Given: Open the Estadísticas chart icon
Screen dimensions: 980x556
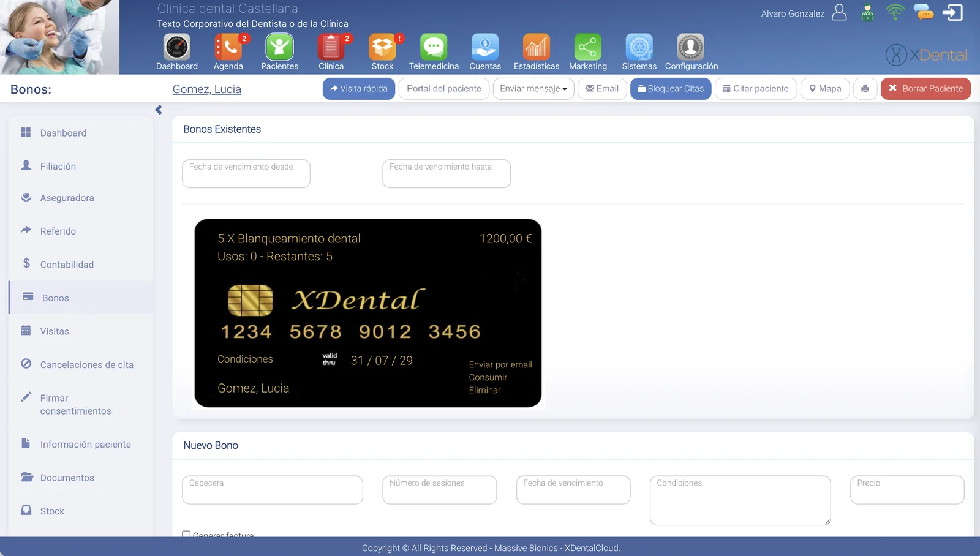Looking at the screenshot, I should (x=537, y=47).
